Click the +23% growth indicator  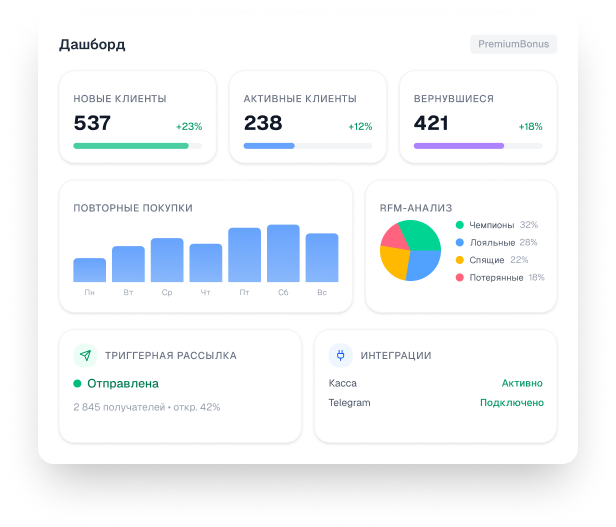pyautogui.click(x=189, y=127)
